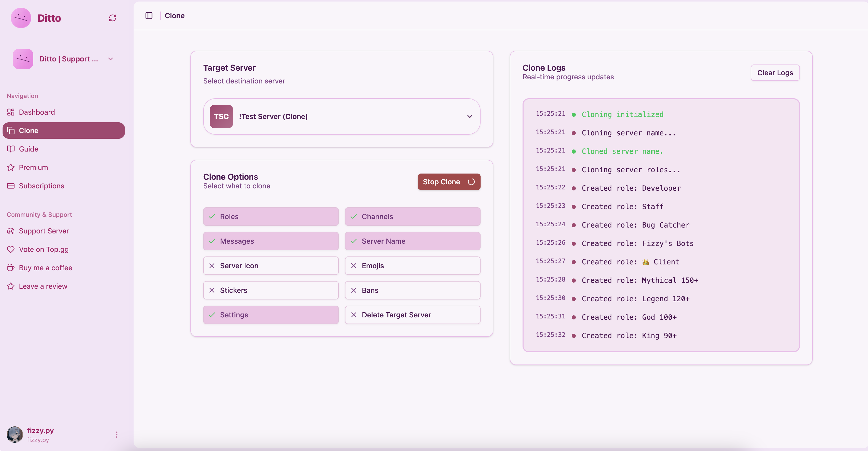Screen dimensions: 868x451
Task: Enable the Emojis clone option
Action: click(x=413, y=266)
